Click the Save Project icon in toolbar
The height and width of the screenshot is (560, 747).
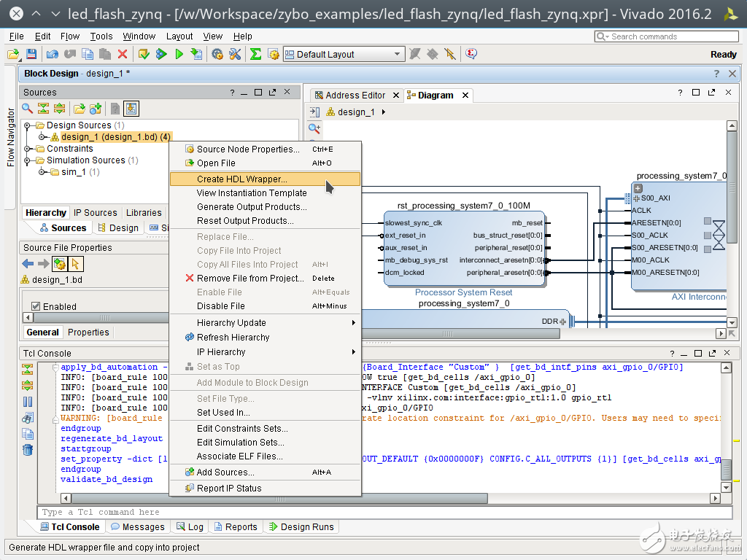coord(31,54)
